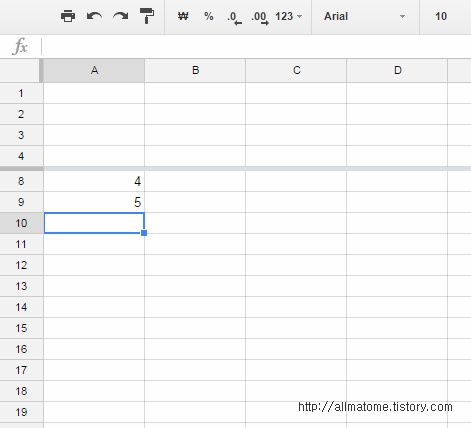
Task: Click empty cell B8
Action: (x=195, y=181)
